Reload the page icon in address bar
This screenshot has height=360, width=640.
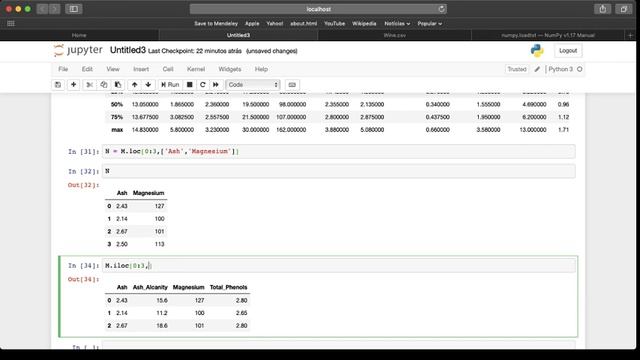[441, 9]
